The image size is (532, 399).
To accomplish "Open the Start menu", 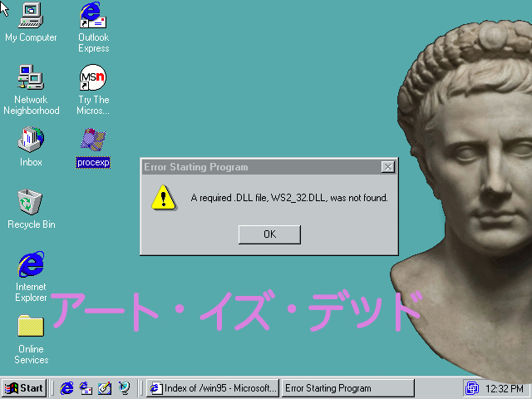I will [24, 388].
